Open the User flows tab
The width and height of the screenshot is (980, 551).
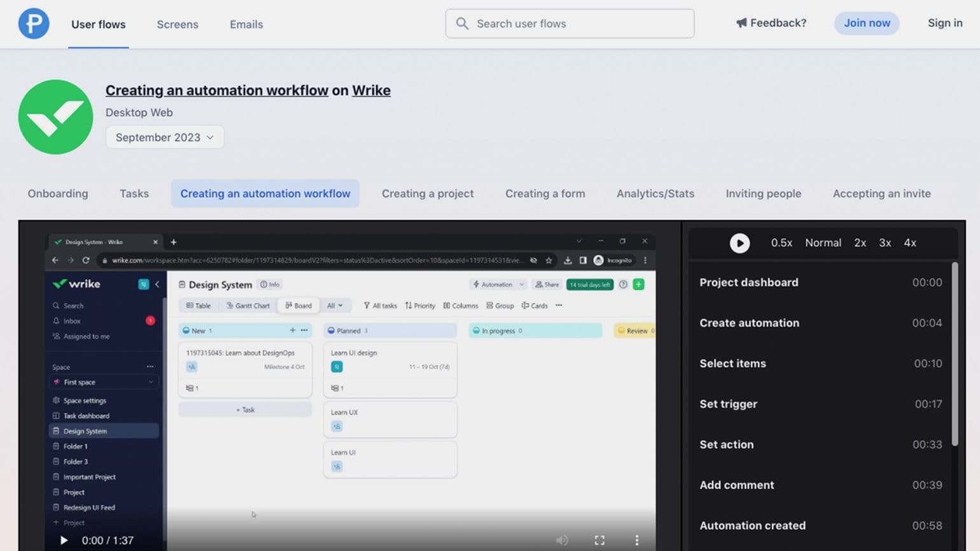(x=99, y=24)
